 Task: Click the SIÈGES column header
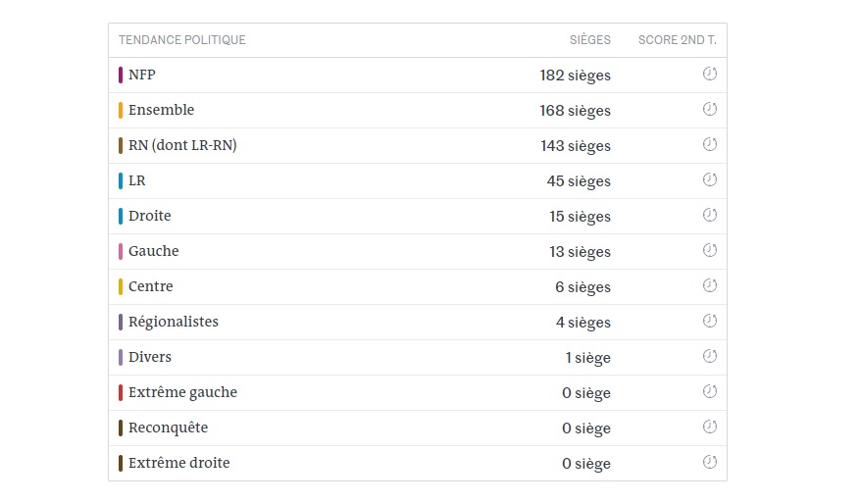(589, 40)
